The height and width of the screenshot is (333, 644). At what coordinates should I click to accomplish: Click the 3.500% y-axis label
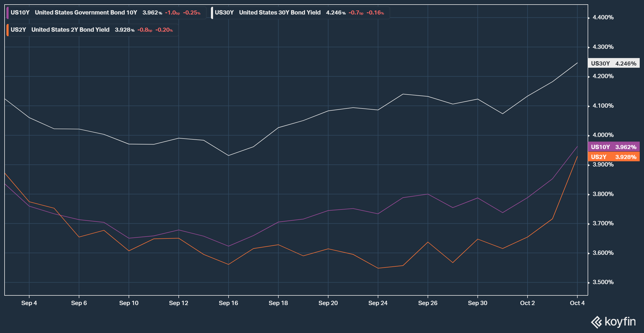point(603,282)
